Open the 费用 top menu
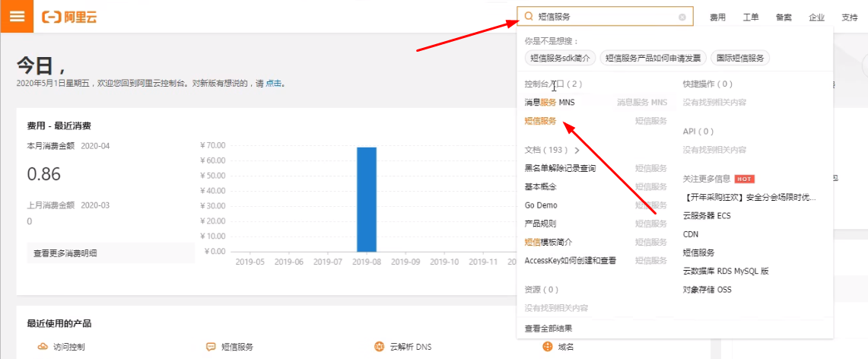The image size is (868, 359). click(717, 17)
